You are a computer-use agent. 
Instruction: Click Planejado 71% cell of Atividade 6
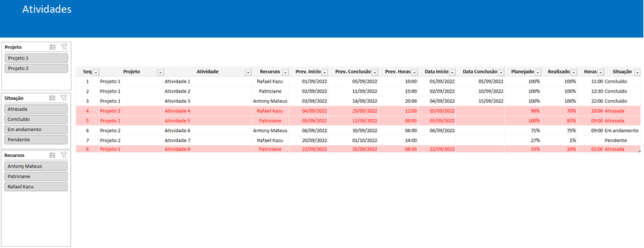click(x=523, y=131)
